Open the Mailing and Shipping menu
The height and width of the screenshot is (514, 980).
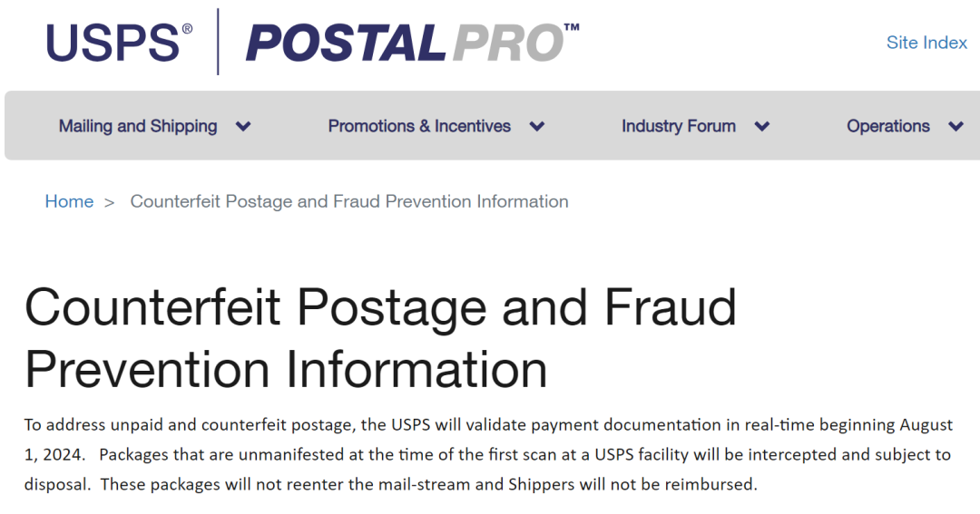coord(138,126)
